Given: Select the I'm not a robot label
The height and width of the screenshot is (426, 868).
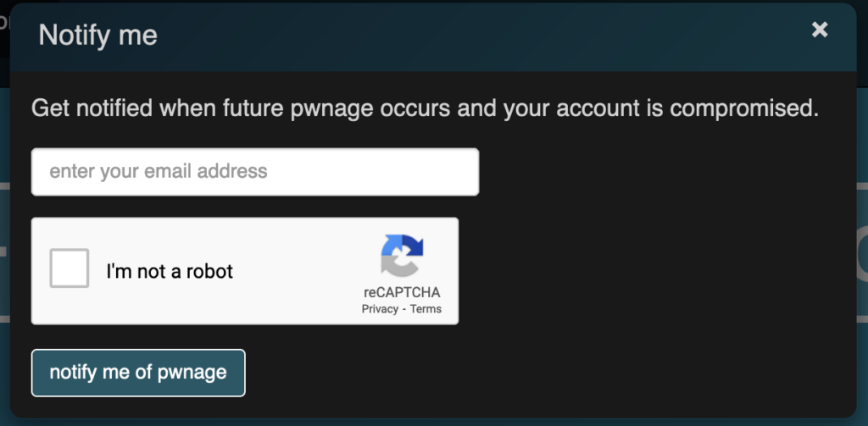Looking at the screenshot, I should tap(170, 271).
